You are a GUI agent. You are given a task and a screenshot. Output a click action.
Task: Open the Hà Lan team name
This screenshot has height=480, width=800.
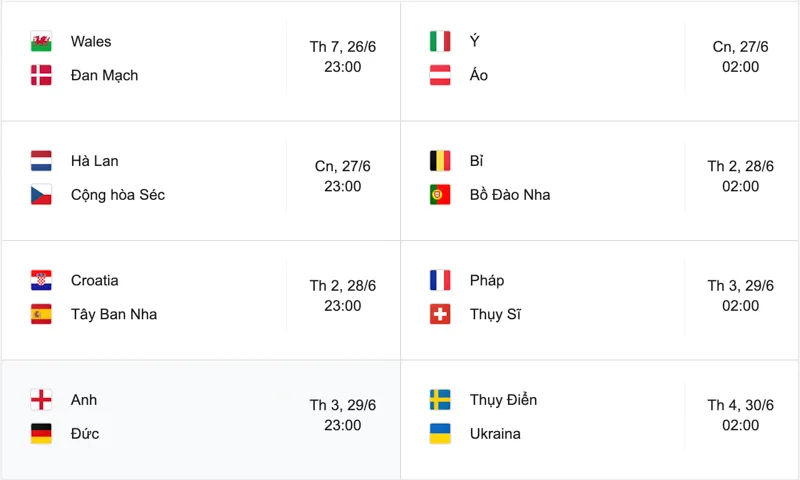(94, 161)
